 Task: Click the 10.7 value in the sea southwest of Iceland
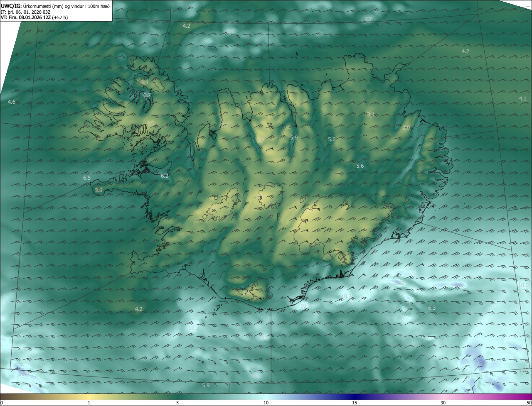[194, 328]
